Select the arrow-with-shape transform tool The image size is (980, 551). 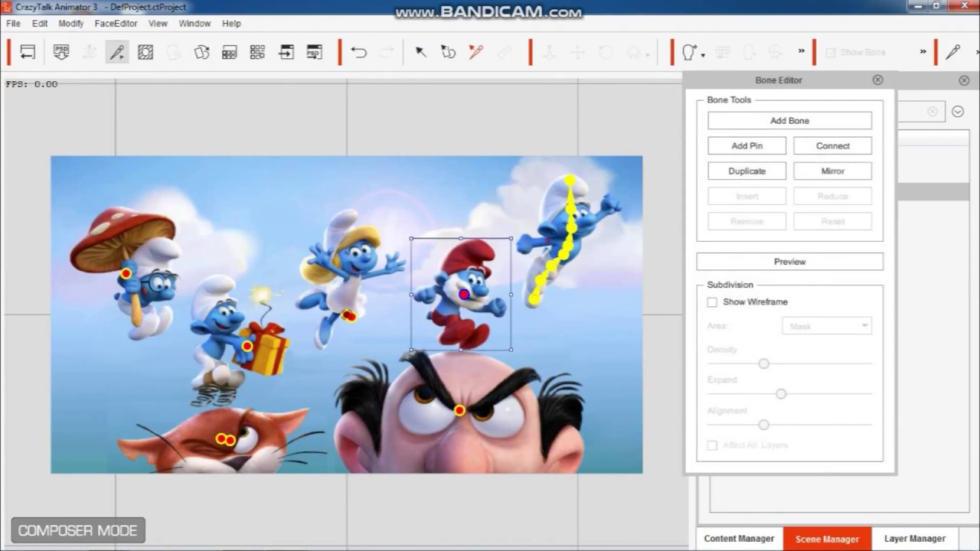coord(448,52)
